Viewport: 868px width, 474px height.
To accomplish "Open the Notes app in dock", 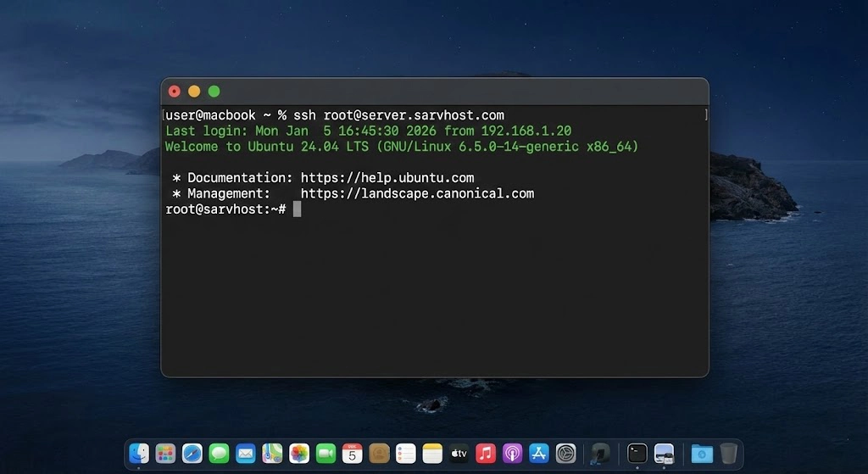I will (x=432, y=454).
